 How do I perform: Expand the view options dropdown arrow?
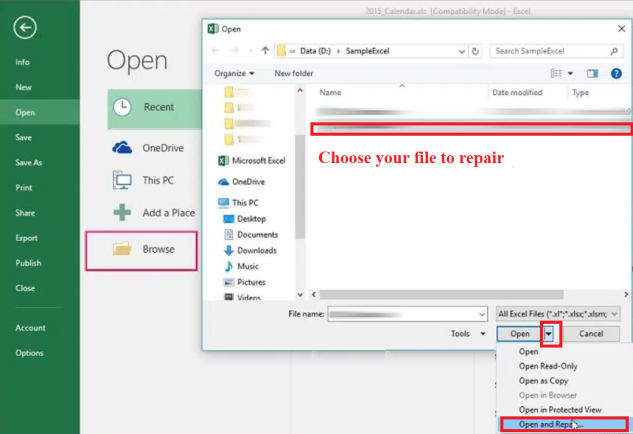click(x=570, y=73)
